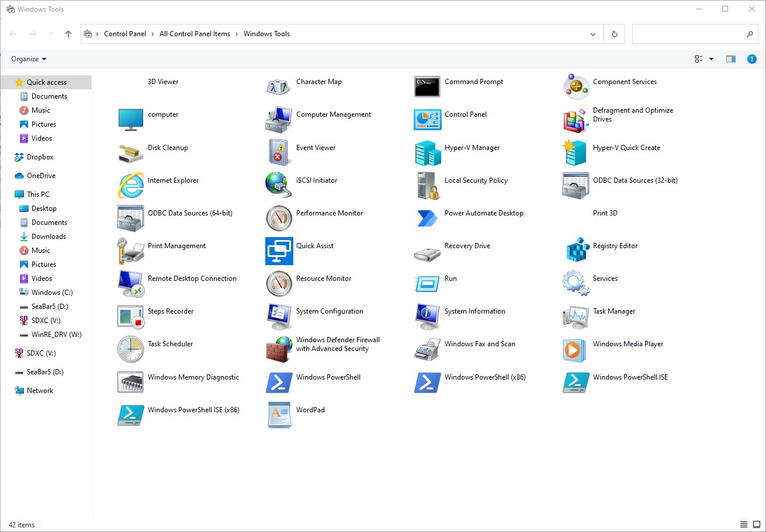Go to Control Panel via breadcrumb
This screenshot has width=766, height=532.
pyautogui.click(x=124, y=34)
